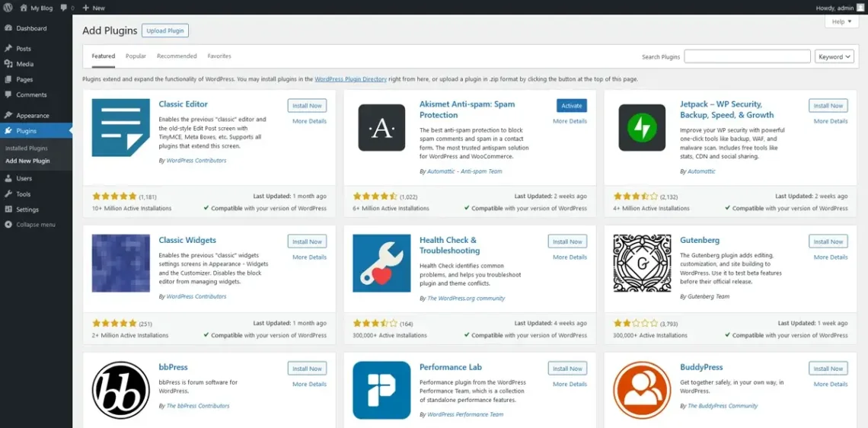This screenshot has width=868, height=428.
Task: Install the bbPress plugin
Action: 308,369
